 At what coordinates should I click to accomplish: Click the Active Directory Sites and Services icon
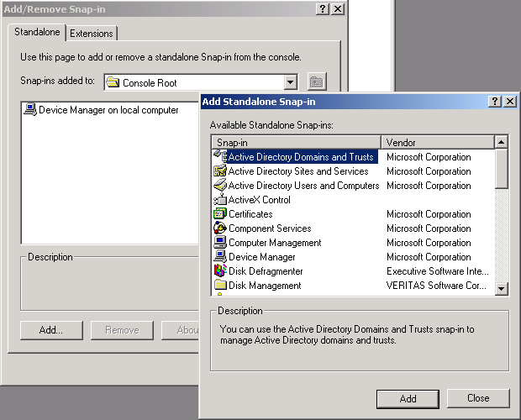219,171
